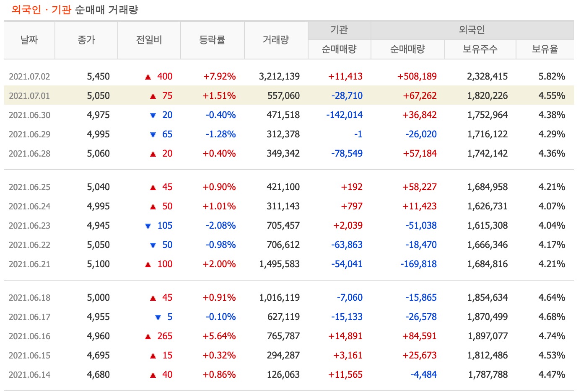Select the date 2021.06.14

(x=29, y=375)
